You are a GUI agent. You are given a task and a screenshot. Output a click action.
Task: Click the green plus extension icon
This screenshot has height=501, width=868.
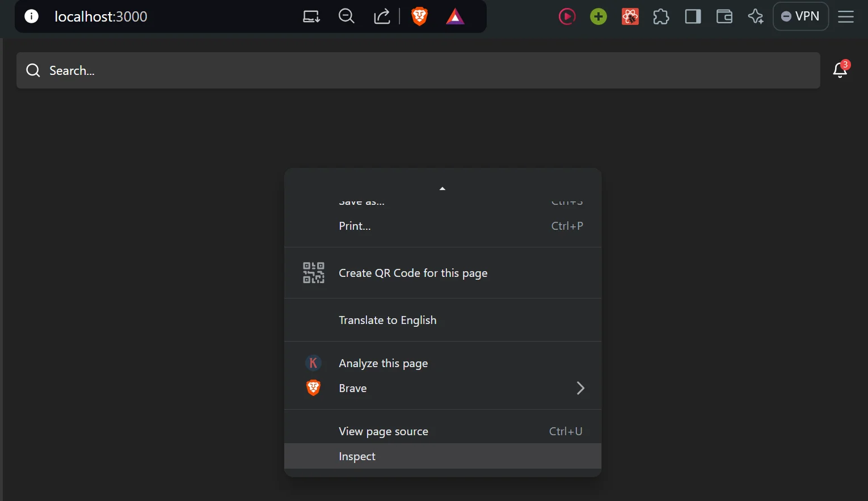[599, 16]
